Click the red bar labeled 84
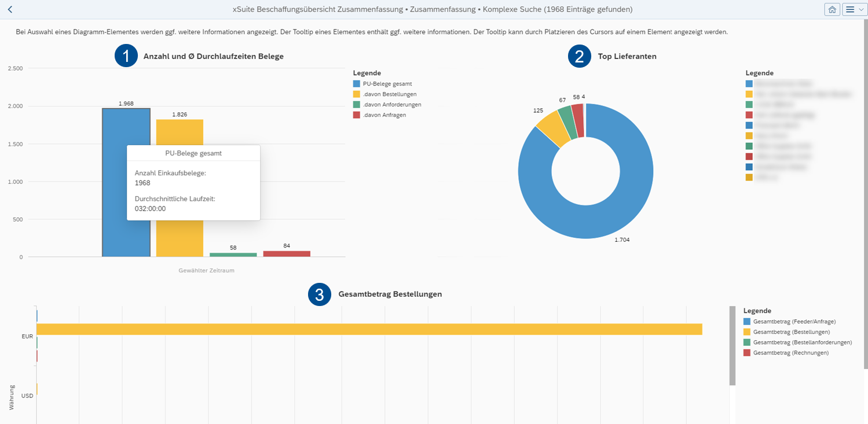This screenshot has width=868, height=424. [x=287, y=253]
